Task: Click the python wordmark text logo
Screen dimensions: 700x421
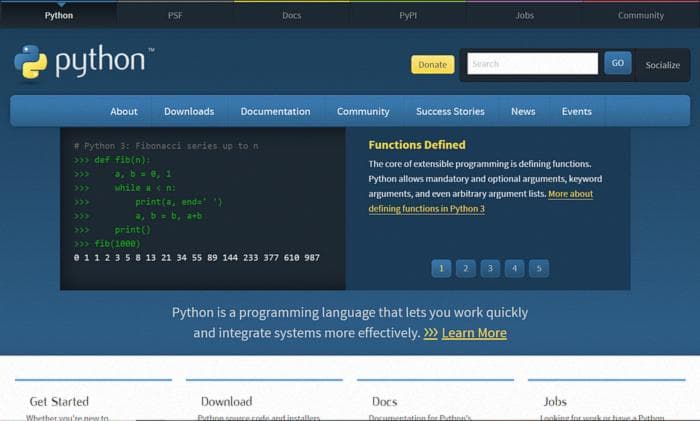Action: [100, 61]
